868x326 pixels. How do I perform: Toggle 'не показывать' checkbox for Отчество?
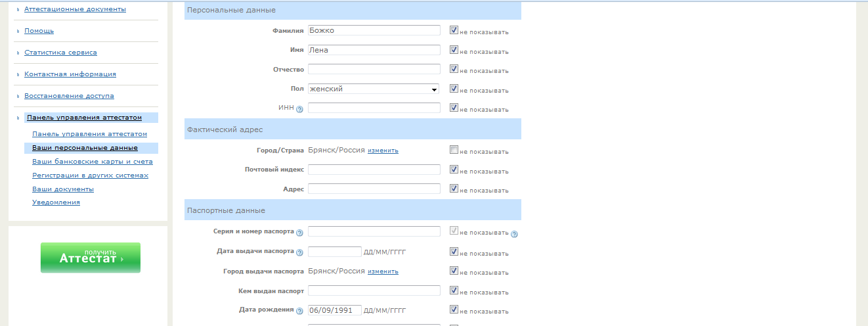454,69
